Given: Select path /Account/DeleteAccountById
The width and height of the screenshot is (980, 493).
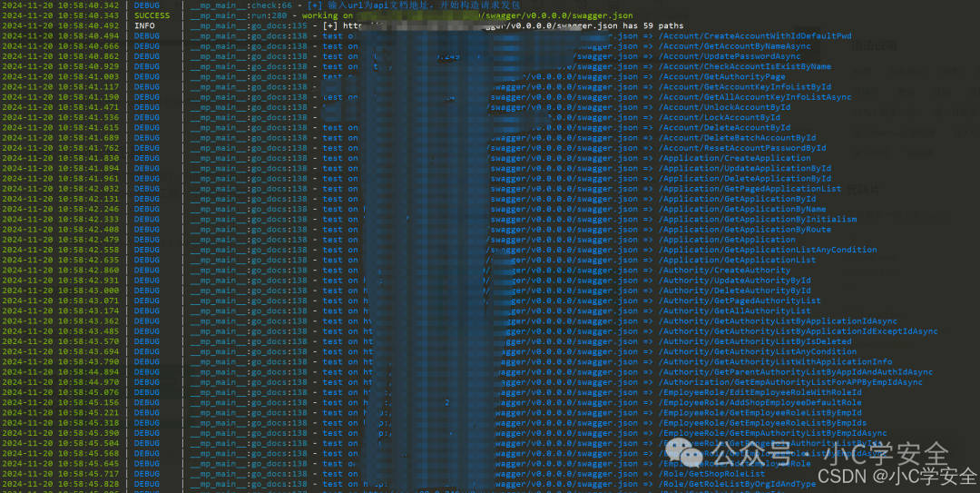Looking at the screenshot, I should point(724,128).
